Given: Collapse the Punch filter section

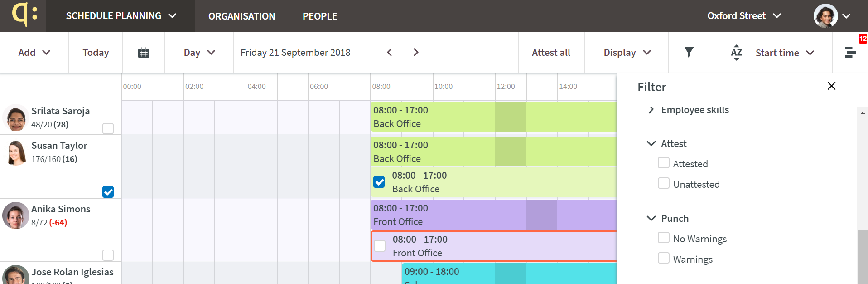Looking at the screenshot, I should (651, 218).
